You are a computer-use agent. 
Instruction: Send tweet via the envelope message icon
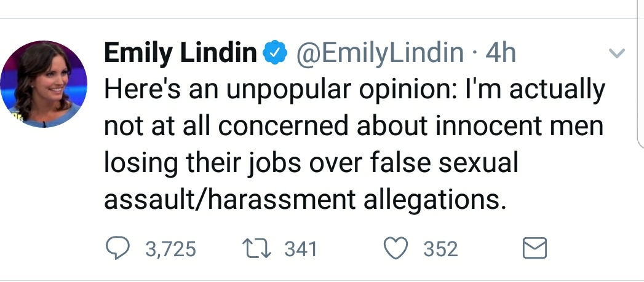tap(535, 248)
